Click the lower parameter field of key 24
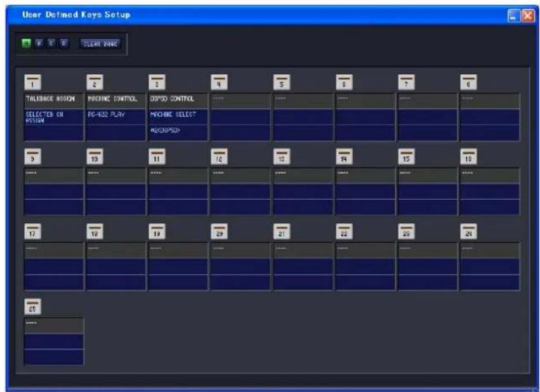540x392 pixels. click(x=490, y=282)
